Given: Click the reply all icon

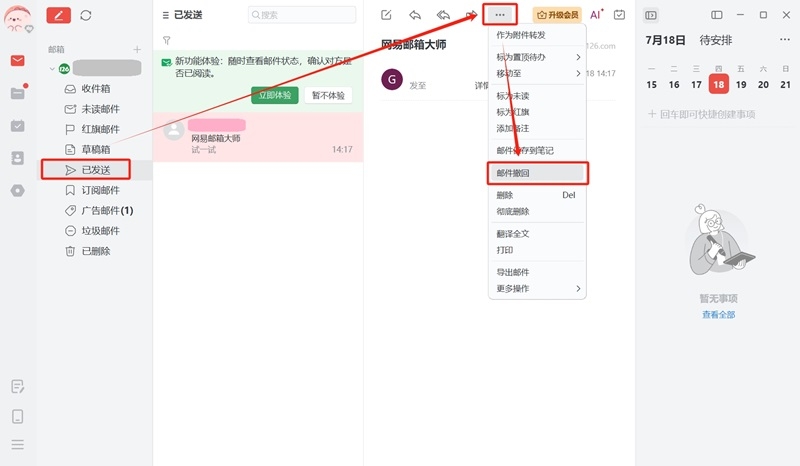Looking at the screenshot, I should pos(443,15).
